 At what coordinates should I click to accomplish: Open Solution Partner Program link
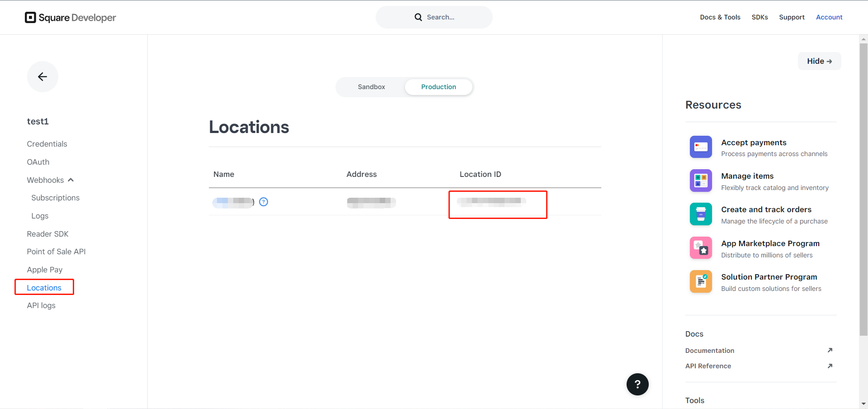[769, 277]
